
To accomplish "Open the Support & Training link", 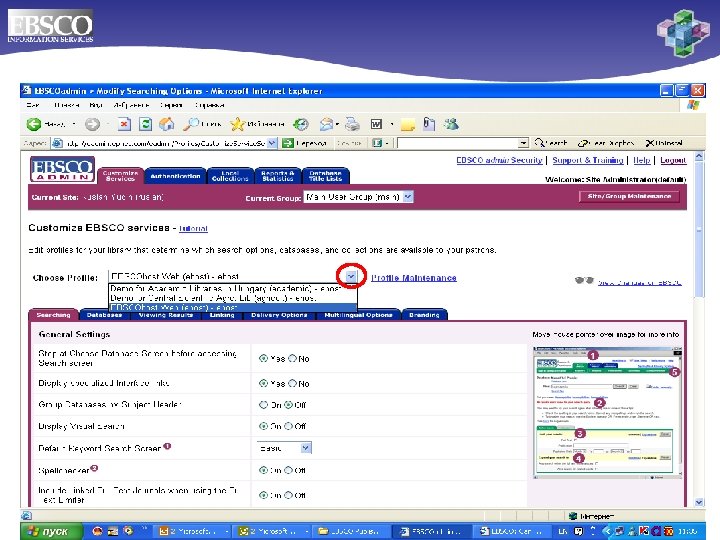I will click(588, 160).
